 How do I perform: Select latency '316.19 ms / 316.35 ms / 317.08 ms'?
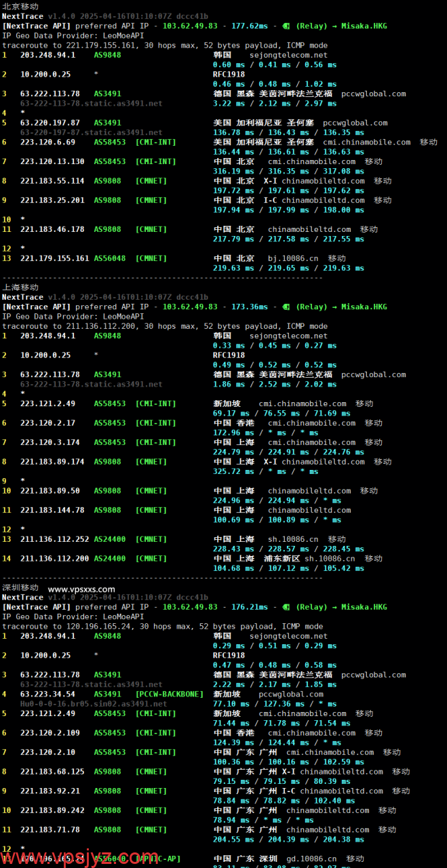[288, 172]
